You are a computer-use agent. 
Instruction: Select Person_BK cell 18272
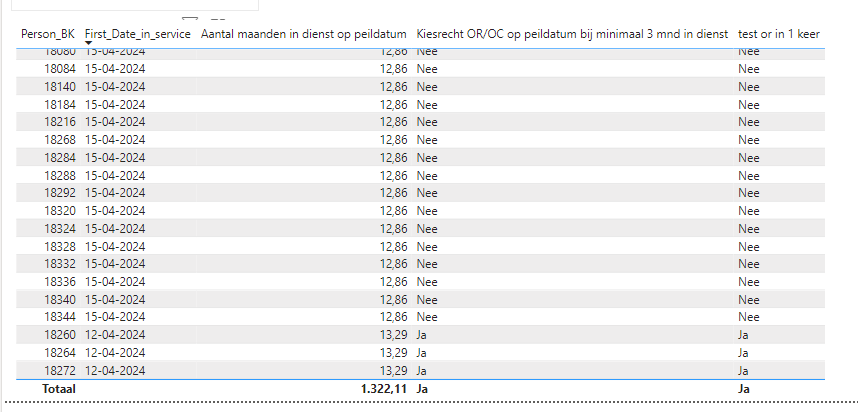(x=60, y=370)
